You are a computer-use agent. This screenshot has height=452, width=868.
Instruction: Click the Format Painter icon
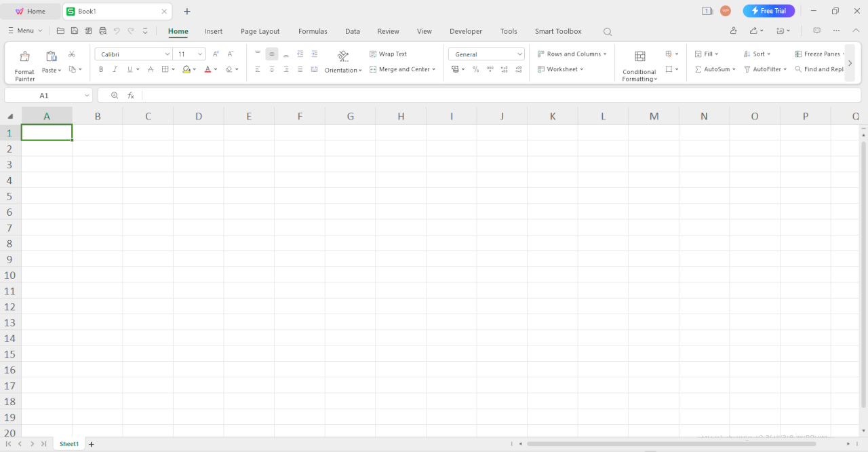point(24,57)
